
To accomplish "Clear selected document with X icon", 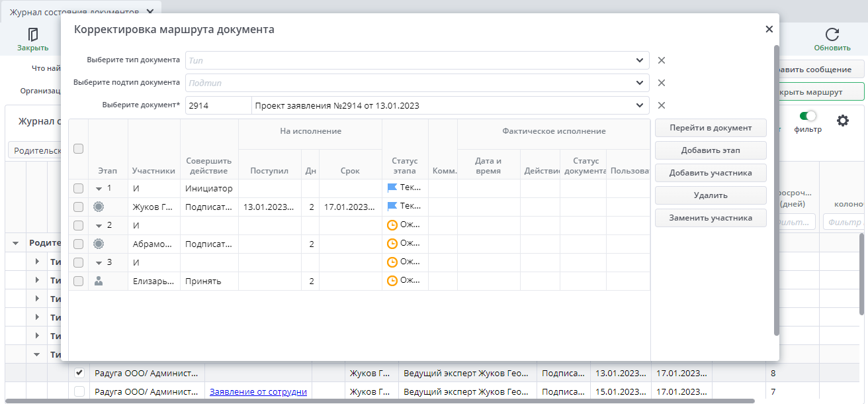I will (x=661, y=105).
